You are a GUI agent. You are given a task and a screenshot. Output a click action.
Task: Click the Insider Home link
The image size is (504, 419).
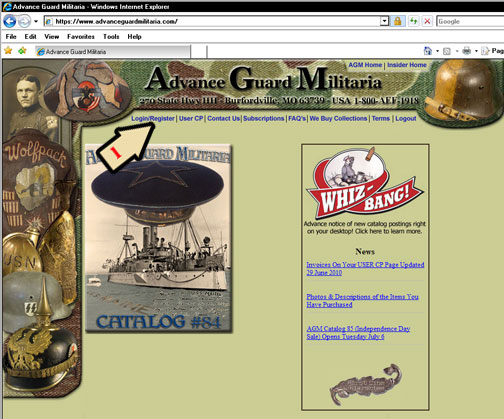407,65
